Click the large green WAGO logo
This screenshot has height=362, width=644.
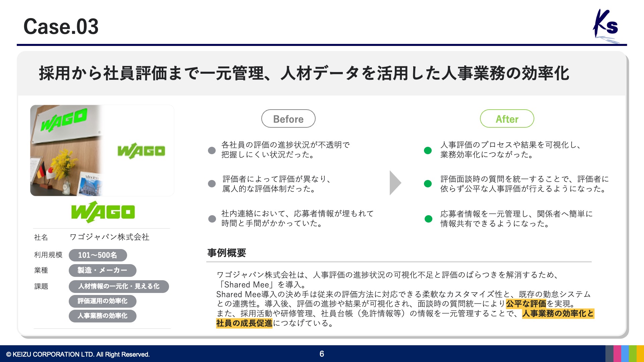103,212
